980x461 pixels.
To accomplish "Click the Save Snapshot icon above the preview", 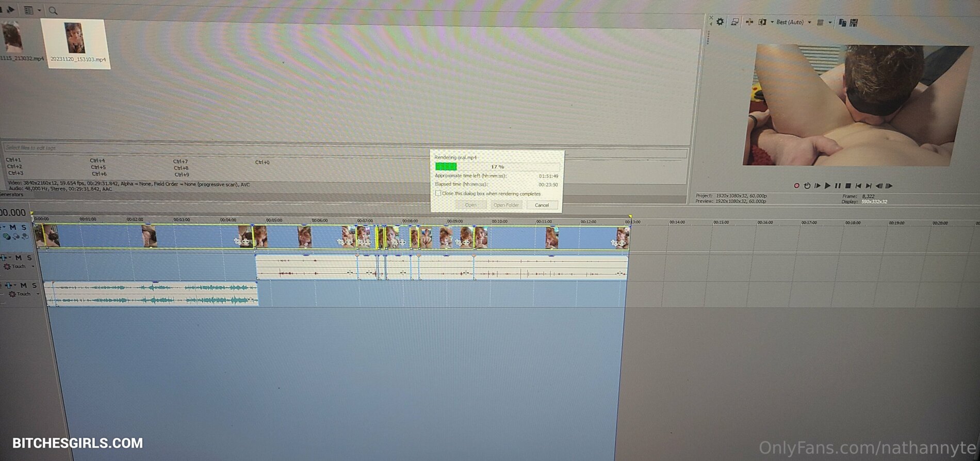I will click(x=854, y=23).
